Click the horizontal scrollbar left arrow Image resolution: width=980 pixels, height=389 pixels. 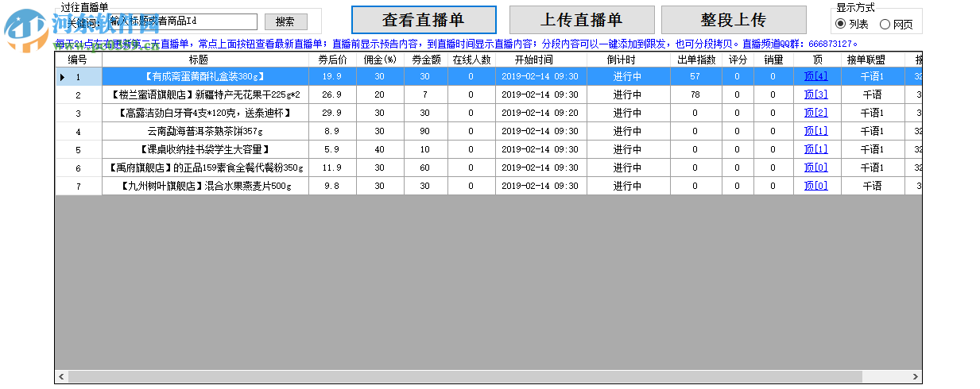pyautogui.click(x=61, y=377)
